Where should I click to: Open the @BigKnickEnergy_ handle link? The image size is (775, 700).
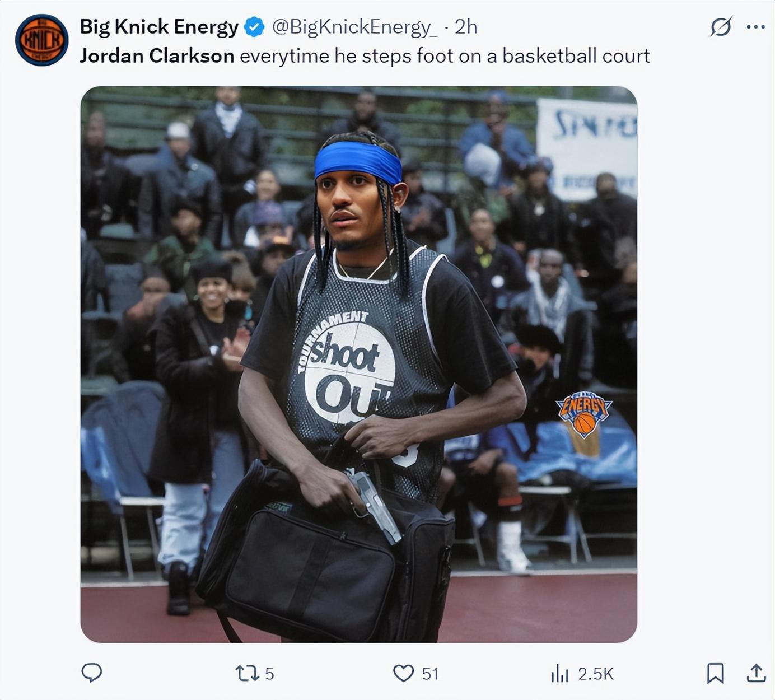coord(355,27)
